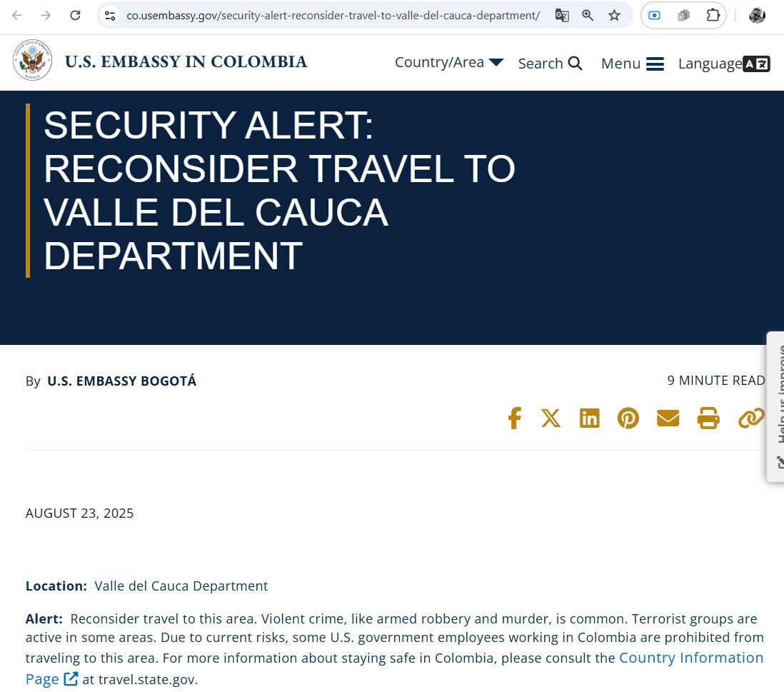The height and width of the screenshot is (692, 784).
Task: Bookmark the page with the star
Action: [614, 15]
